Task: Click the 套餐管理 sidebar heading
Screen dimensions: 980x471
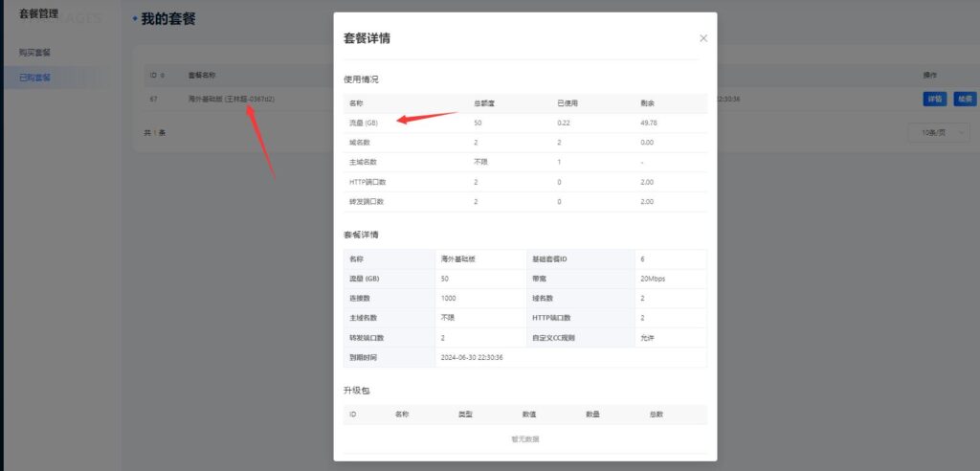Action: [x=39, y=14]
